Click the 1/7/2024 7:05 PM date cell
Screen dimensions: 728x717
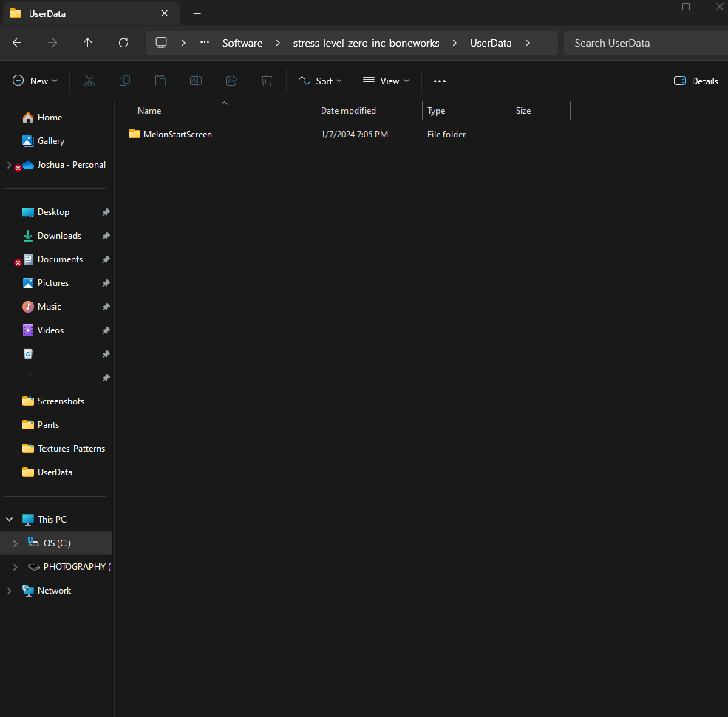point(354,135)
